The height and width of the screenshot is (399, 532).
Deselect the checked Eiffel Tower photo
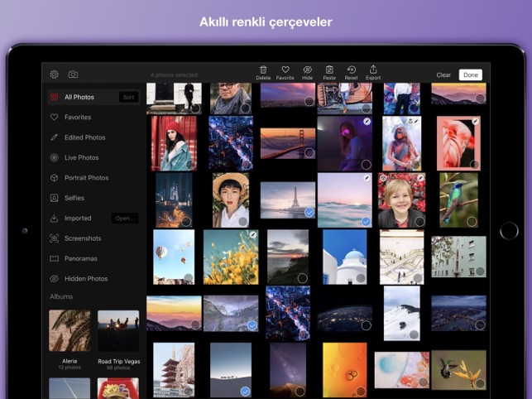(x=309, y=213)
